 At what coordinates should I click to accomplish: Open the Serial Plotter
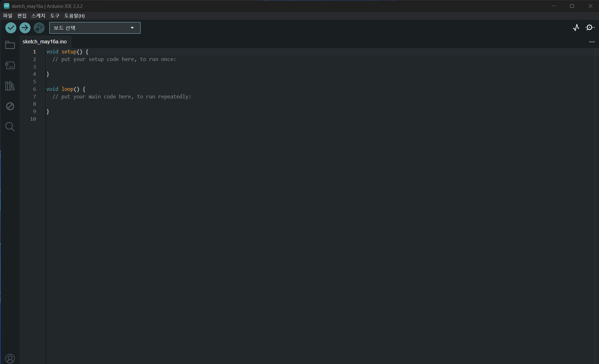coord(576,28)
